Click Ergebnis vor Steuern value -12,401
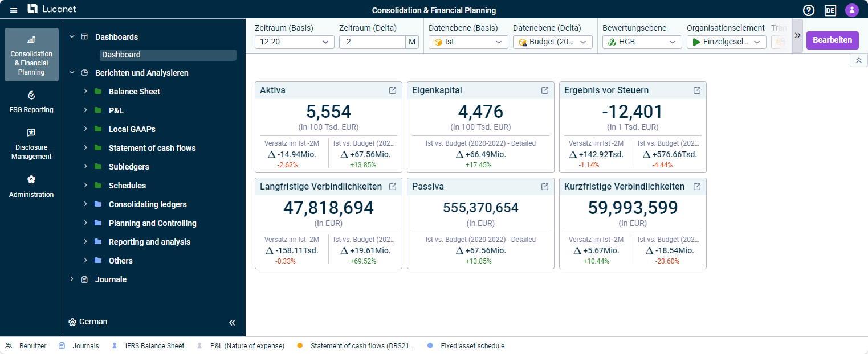 point(633,111)
